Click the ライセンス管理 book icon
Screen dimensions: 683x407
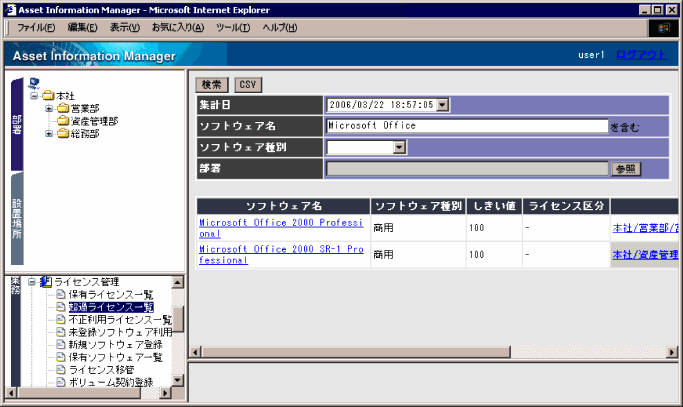(x=46, y=282)
